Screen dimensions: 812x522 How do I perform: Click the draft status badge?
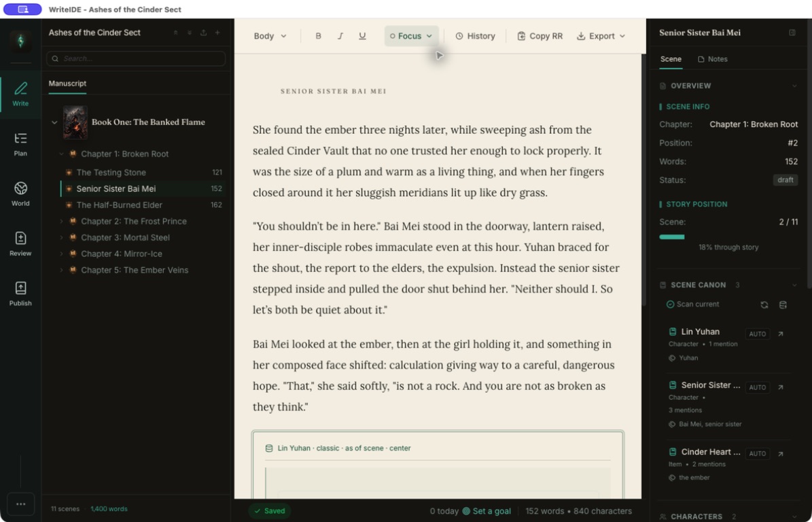pyautogui.click(x=785, y=180)
